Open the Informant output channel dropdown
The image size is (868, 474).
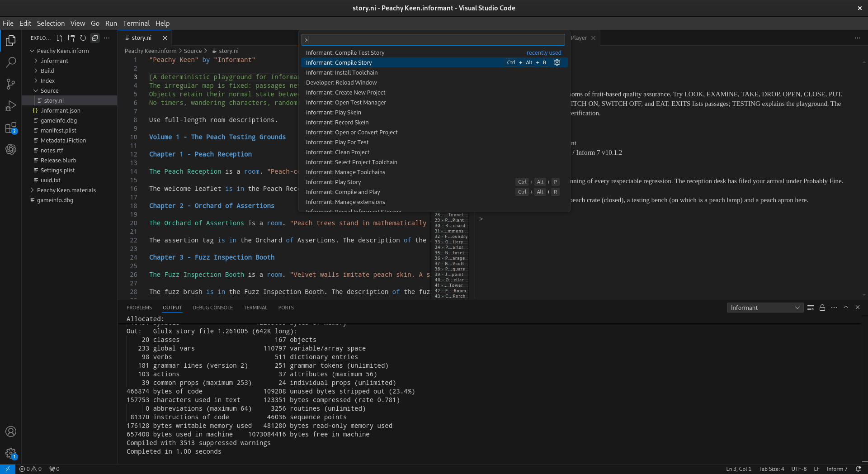point(765,308)
